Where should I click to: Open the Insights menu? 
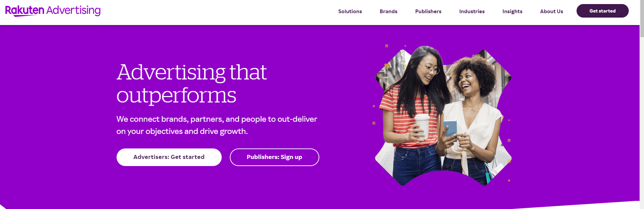tap(512, 11)
